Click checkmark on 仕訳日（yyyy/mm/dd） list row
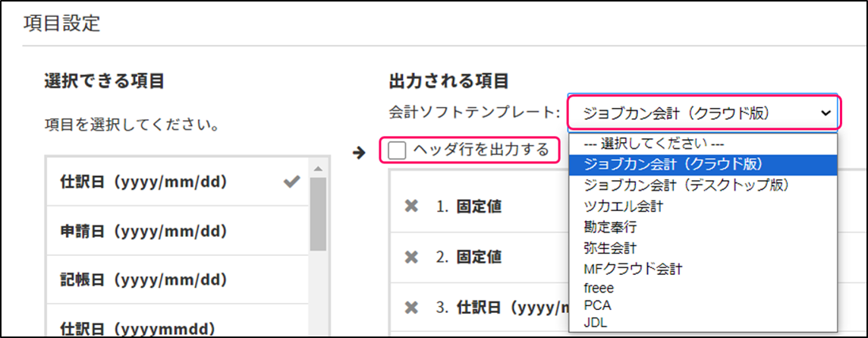 pos(291,182)
